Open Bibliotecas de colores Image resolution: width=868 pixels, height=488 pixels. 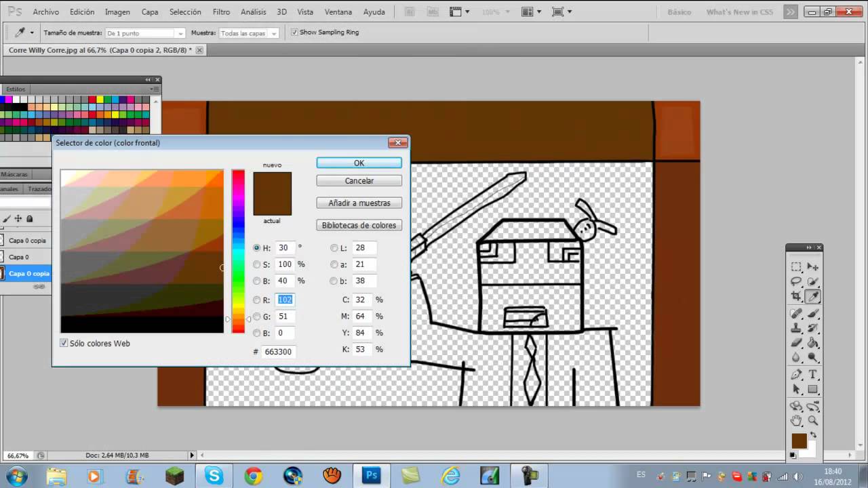359,225
